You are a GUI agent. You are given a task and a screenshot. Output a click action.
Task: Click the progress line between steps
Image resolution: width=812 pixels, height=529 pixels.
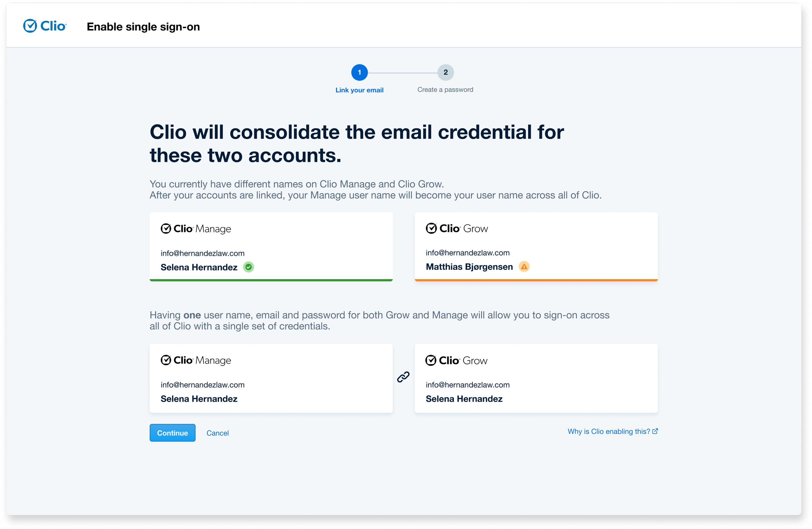point(402,73)
